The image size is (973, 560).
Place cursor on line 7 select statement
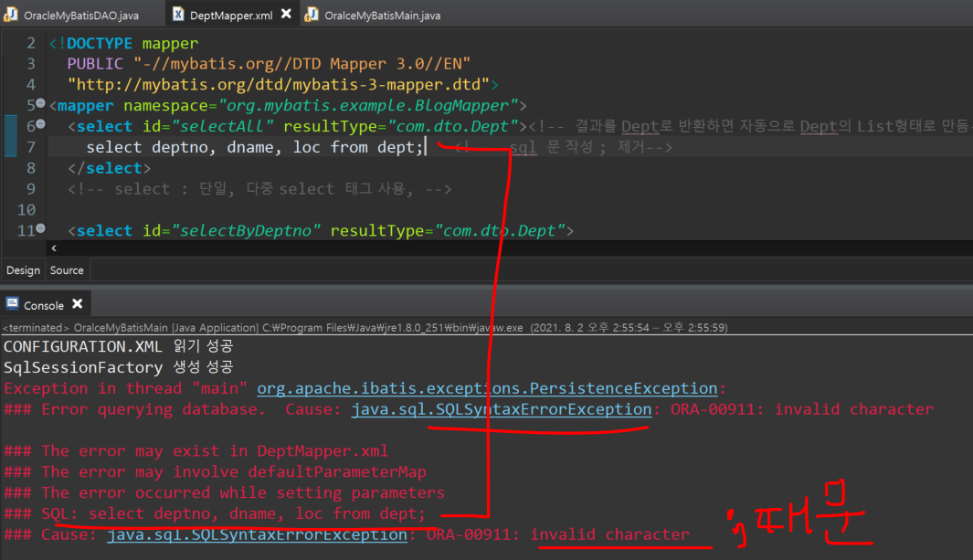[254, 148]
